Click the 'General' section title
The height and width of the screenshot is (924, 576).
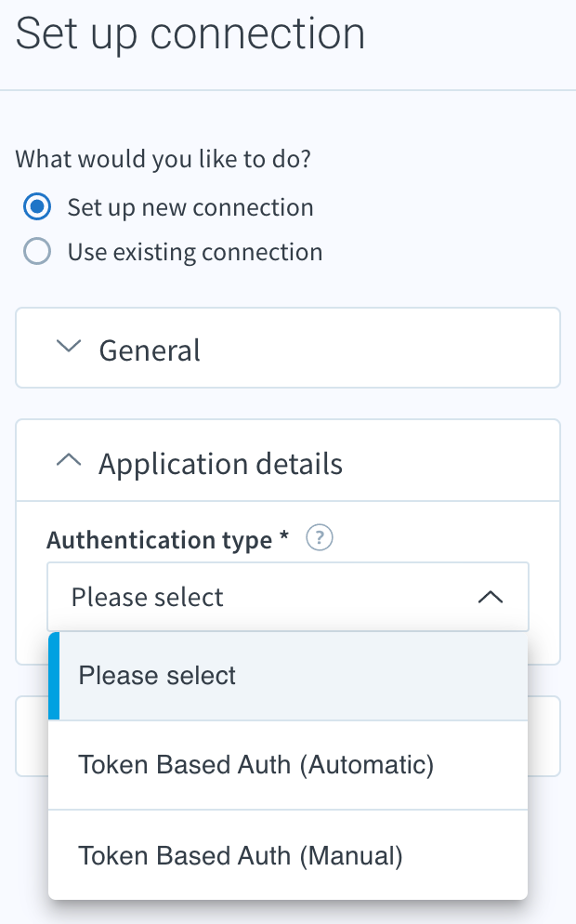click(x=150, y=350)
